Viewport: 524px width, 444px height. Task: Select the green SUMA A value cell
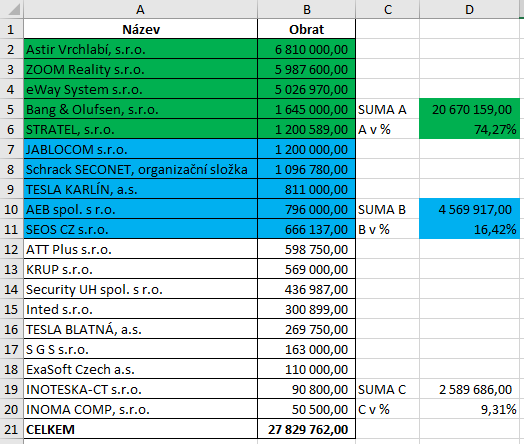pyautogui.click(x=469, y=109)
